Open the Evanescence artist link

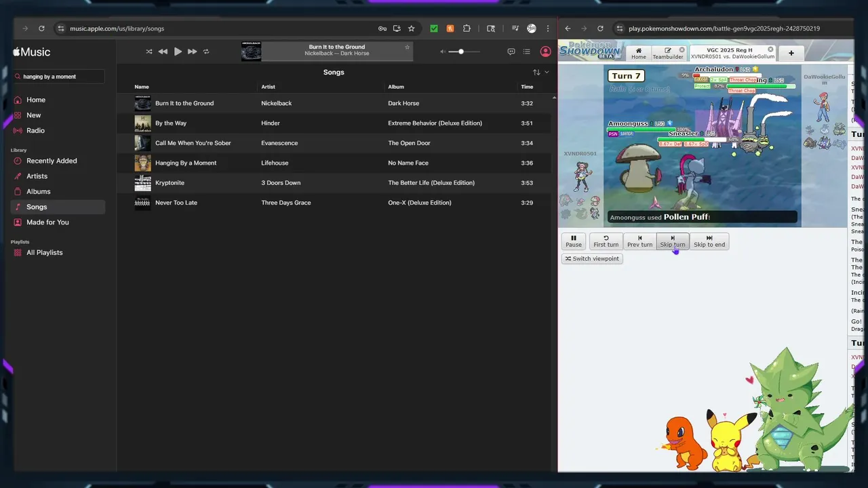pyautogui.click(x=278, y=143)
